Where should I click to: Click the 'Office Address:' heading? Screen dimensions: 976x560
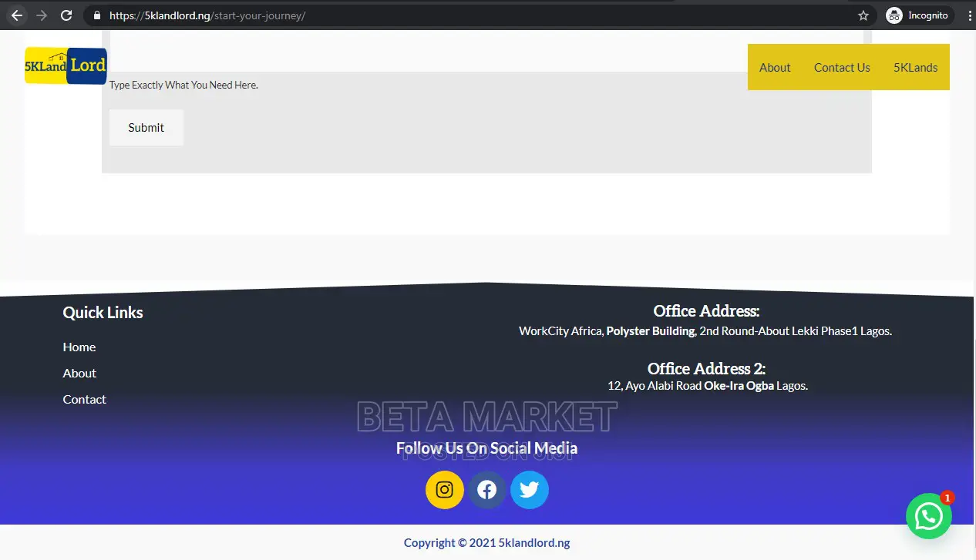[x=706, y=311]
